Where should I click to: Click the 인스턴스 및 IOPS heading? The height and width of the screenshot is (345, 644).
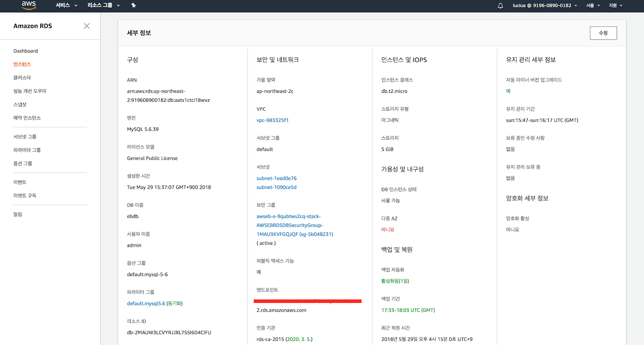[404, 60]
